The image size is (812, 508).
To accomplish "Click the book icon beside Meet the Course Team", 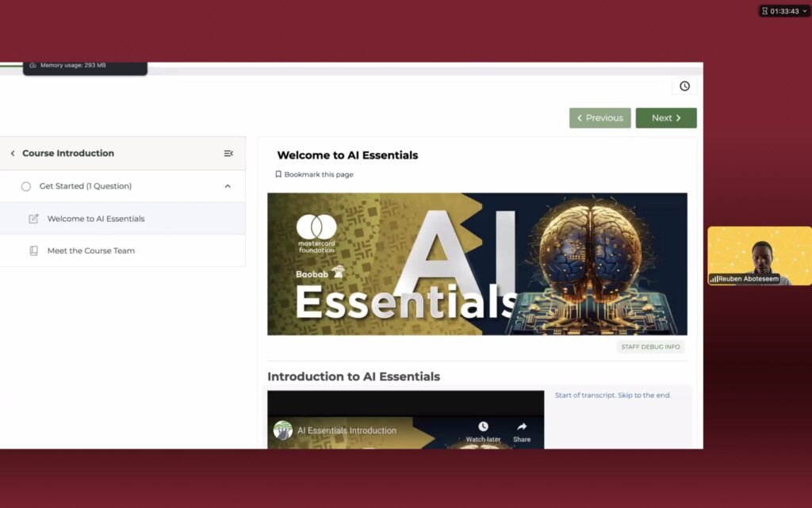I will 33,250.
